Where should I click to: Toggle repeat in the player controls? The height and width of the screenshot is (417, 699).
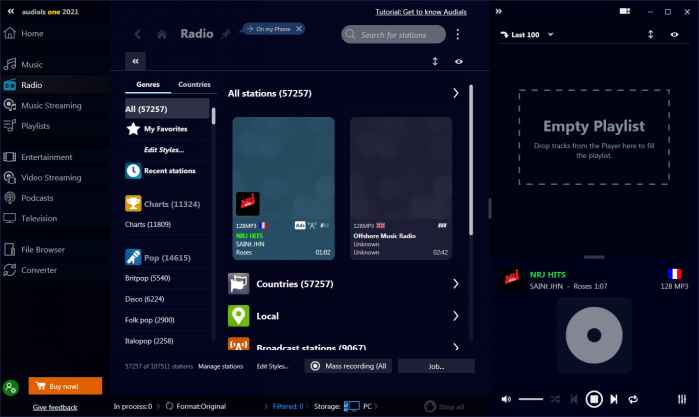click(x=633, y=399)
